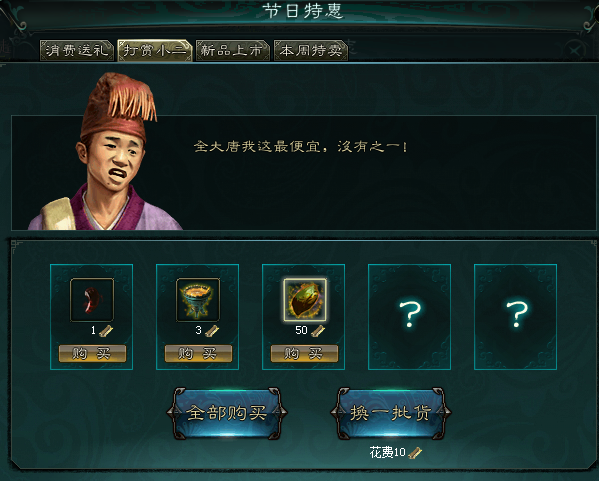Buy the seed item for 50
Viewport: 599px width, 481px height.
point(304,354)
